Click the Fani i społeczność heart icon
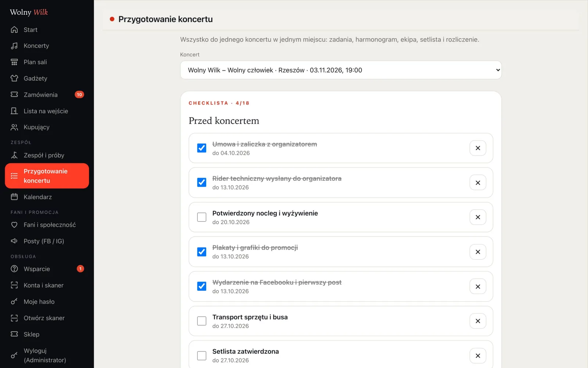Viewport: 588px width, 368px height. [x=14, y=224]
